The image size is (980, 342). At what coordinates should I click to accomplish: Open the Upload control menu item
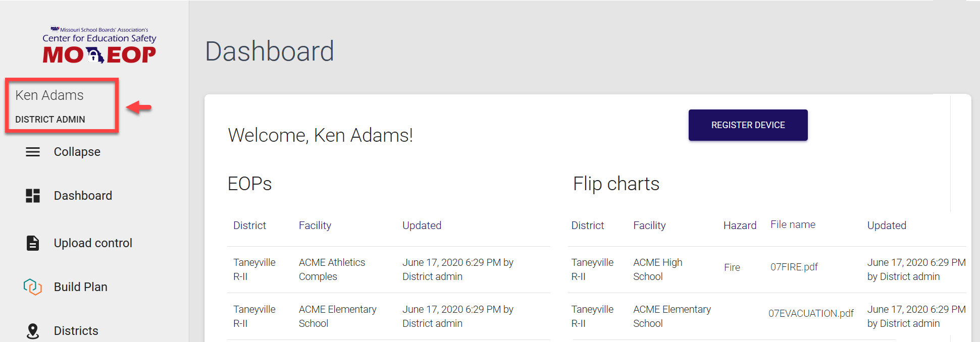[93, 243]
